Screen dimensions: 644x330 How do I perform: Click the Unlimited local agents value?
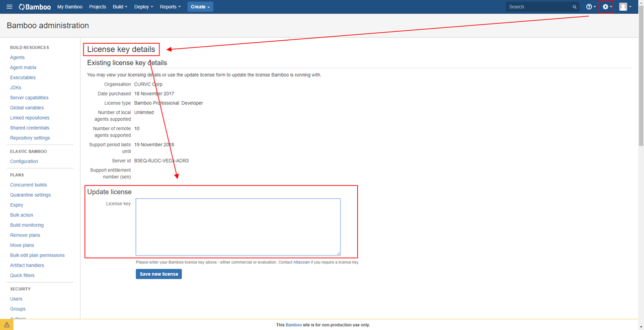(x=144, y=113)
